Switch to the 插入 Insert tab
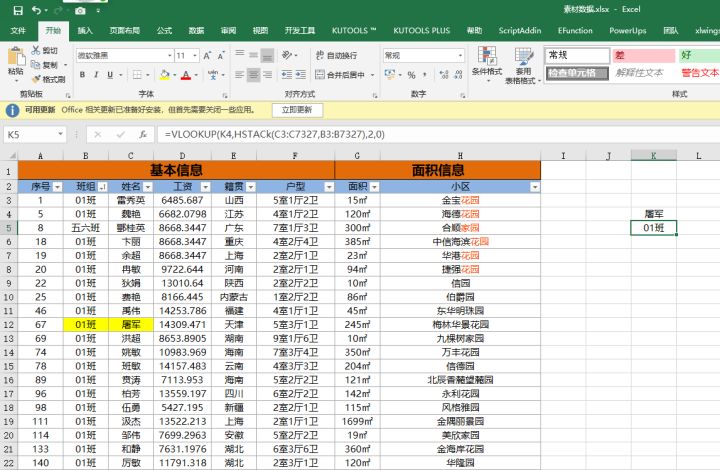Image resolution: width=720 pixels, height=470 pixels. 85,31
